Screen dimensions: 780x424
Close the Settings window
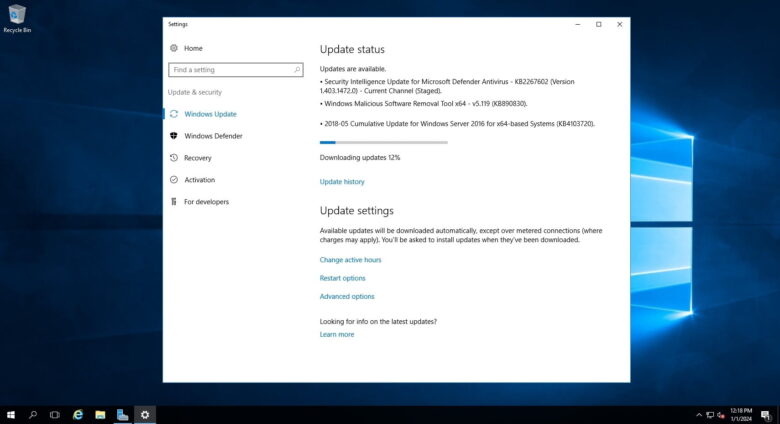point(619,24)
